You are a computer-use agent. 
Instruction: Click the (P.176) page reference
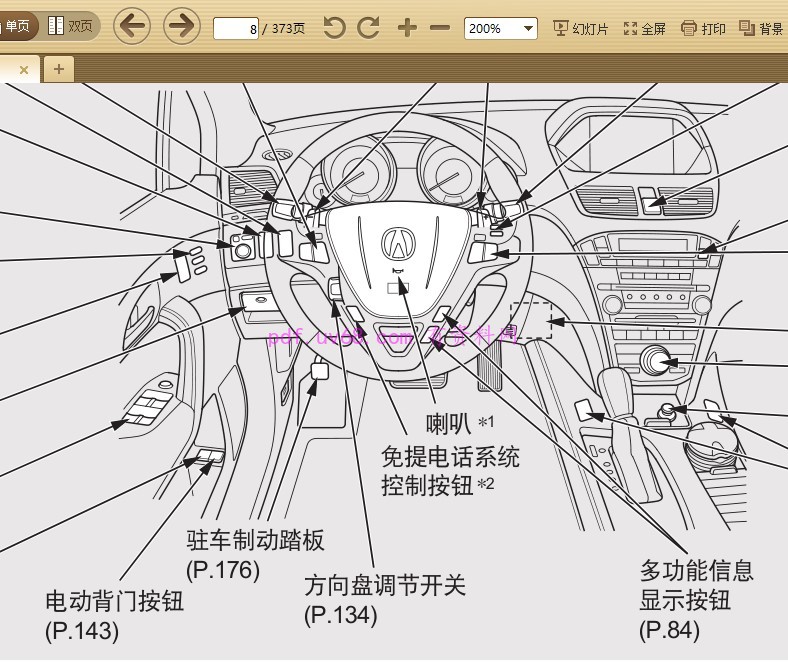click(223, 570)
